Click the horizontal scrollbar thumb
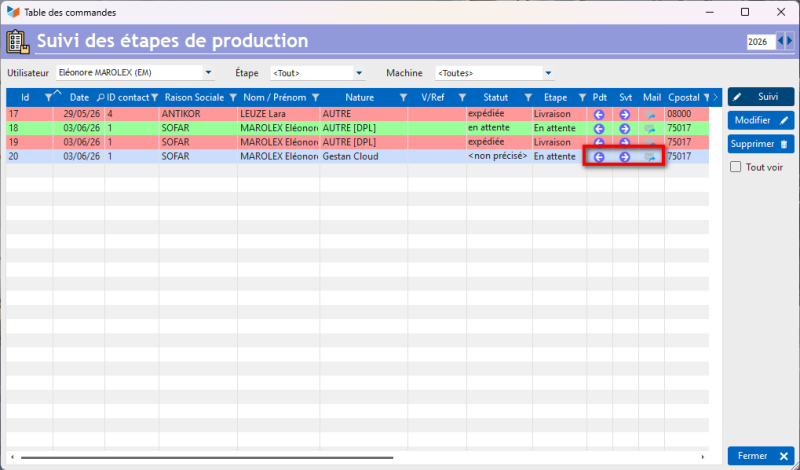Image resolution: width=800 pixels, height=470 pixels. (207, 457)
